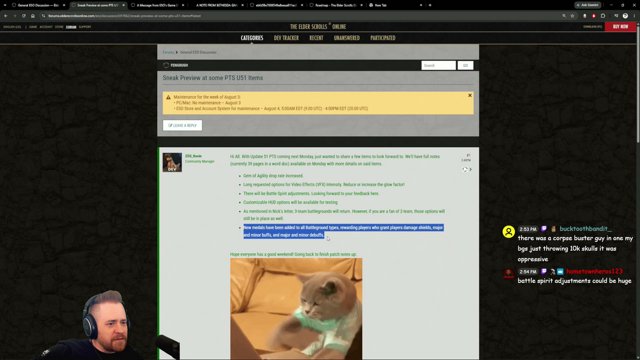Click the red Buy Now button
Image resolution: width=640 pixels, height=360 pixels.
(x=620, y=27)
